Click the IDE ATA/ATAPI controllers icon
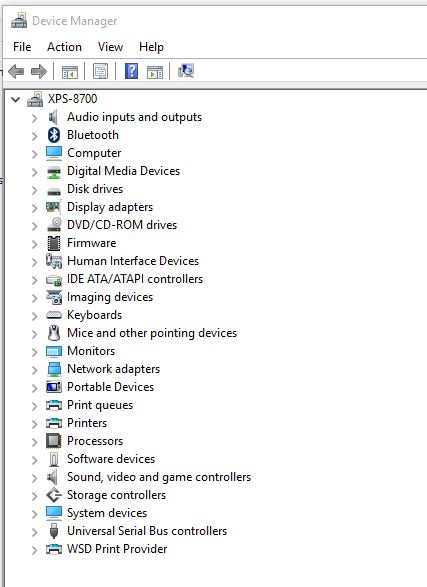The image size is (427, 587). (x=54, y=280)
